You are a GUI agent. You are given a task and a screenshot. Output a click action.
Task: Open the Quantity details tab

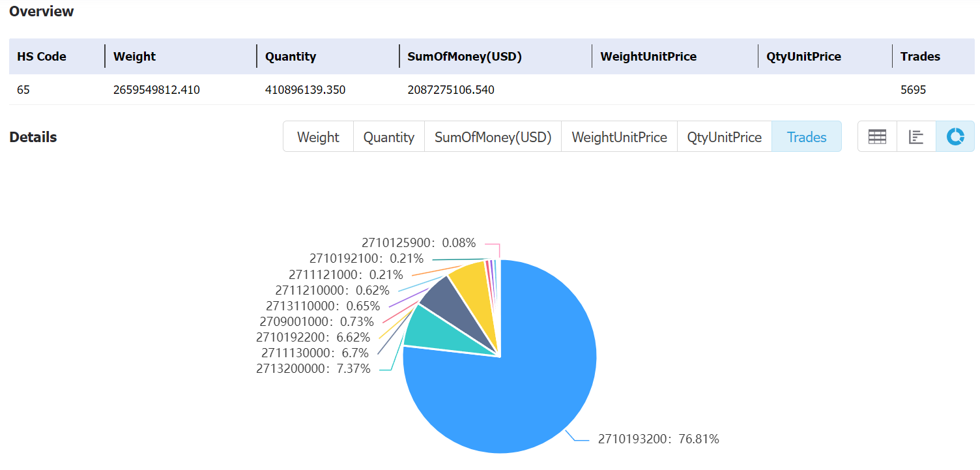pos(389,137)
